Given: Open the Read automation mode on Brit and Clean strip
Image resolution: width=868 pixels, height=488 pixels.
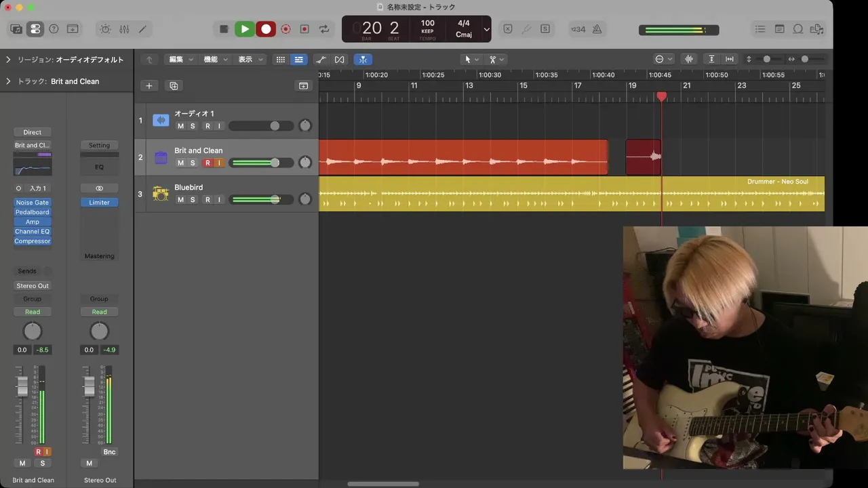Looking at the screenshot, I should point(33,312).
